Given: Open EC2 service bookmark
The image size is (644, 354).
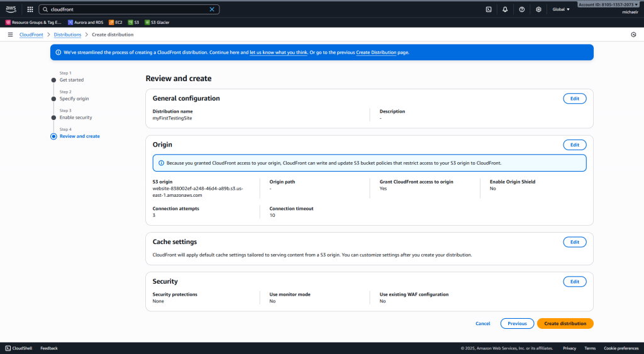Looking at the screenshot, I should (116, 22).
